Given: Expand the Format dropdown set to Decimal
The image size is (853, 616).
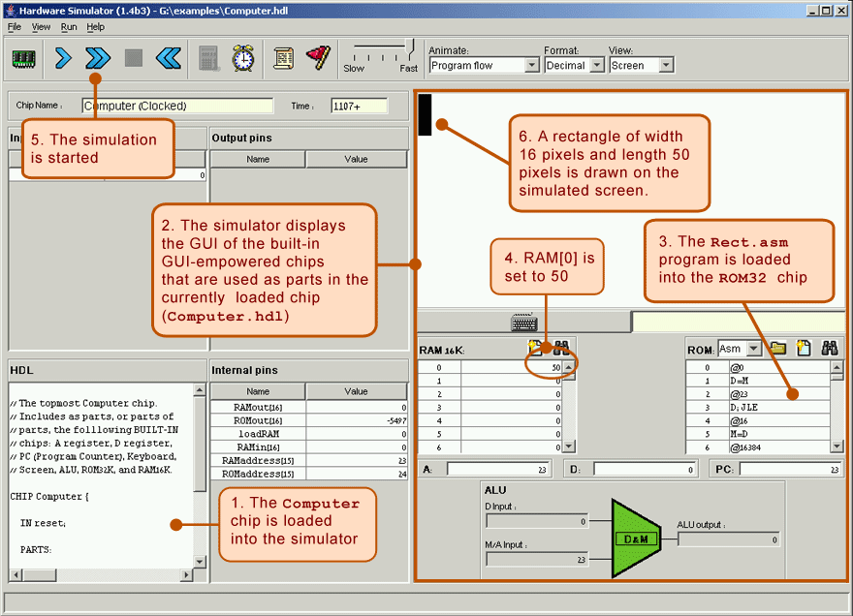Looking at the screenshot, I should tap(573, 66).
